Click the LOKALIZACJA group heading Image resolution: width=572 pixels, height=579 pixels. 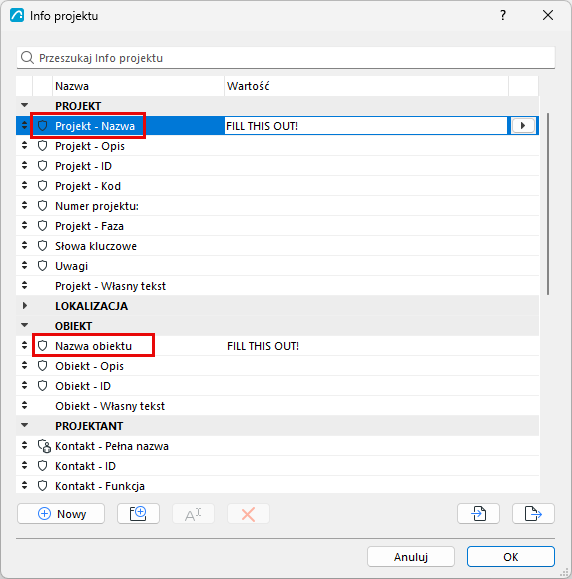91,306
